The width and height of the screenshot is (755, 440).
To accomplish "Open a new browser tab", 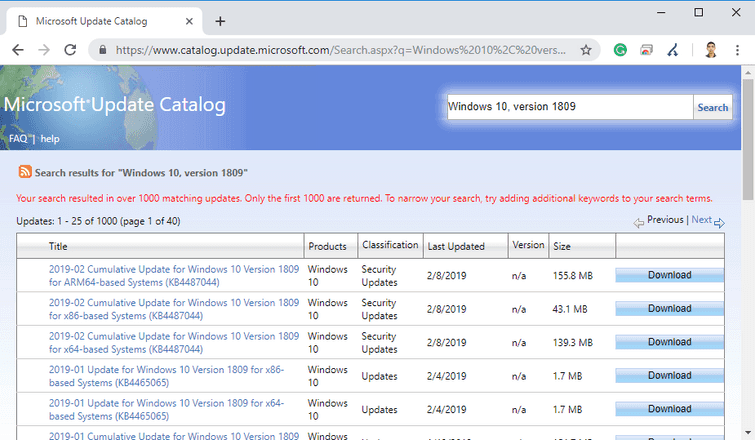I will (220, 21).
